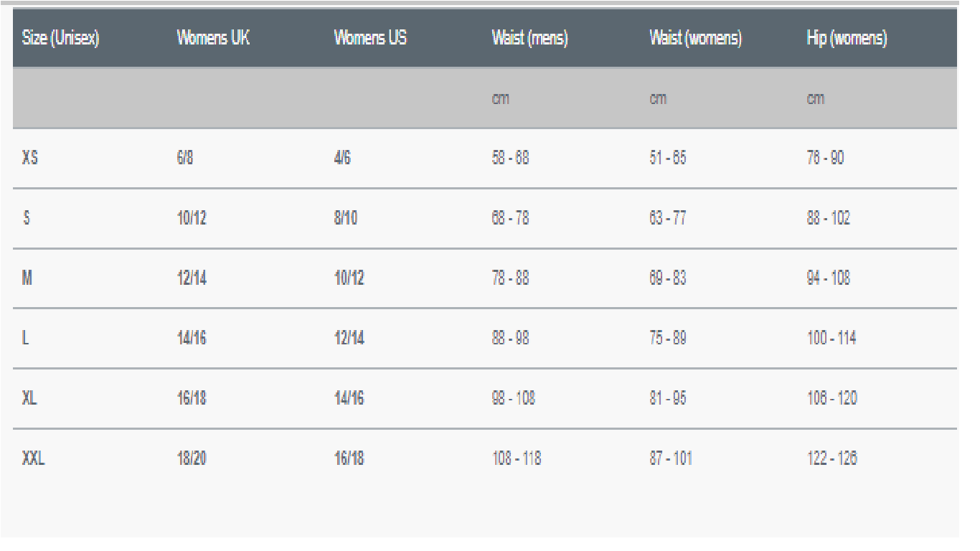980x551 pixels.
Task: Click the 88 - 102 hip cell
Action: pyautogui.click(x=828, y=219)
